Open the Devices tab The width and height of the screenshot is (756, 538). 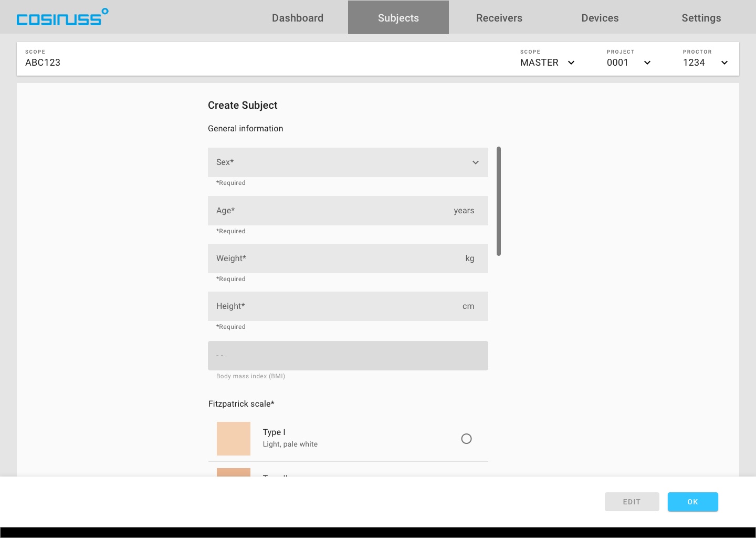point(600,18)
